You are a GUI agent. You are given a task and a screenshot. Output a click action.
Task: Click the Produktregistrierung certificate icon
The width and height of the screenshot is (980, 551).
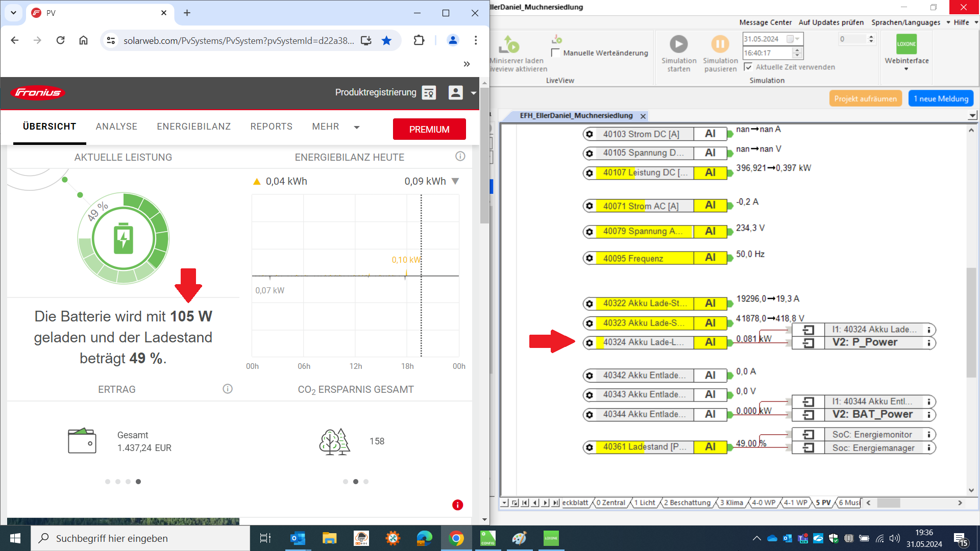coord(429,93)
